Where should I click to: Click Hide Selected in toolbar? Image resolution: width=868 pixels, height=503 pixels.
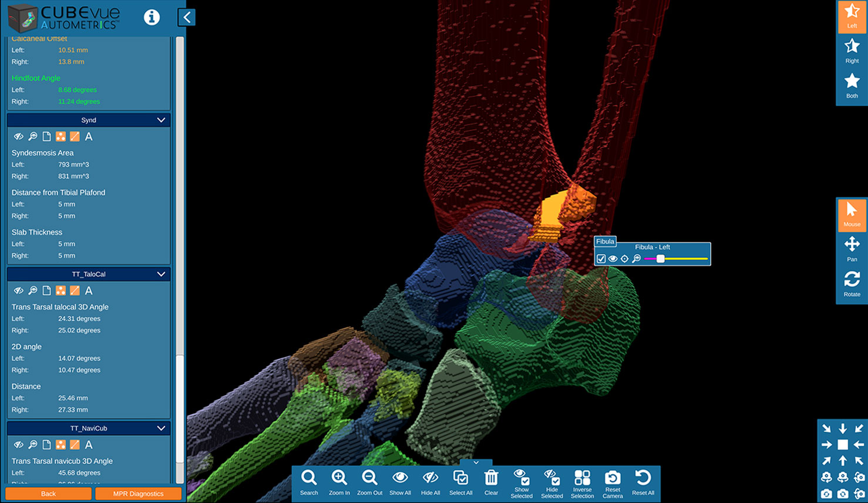pos(552,484)
